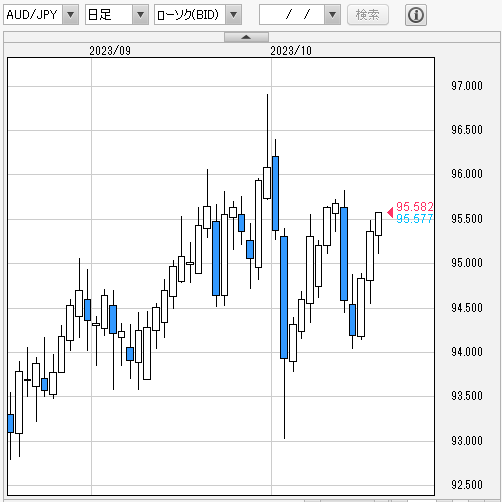Click the 92.500 price axis label

coord(467,485)
